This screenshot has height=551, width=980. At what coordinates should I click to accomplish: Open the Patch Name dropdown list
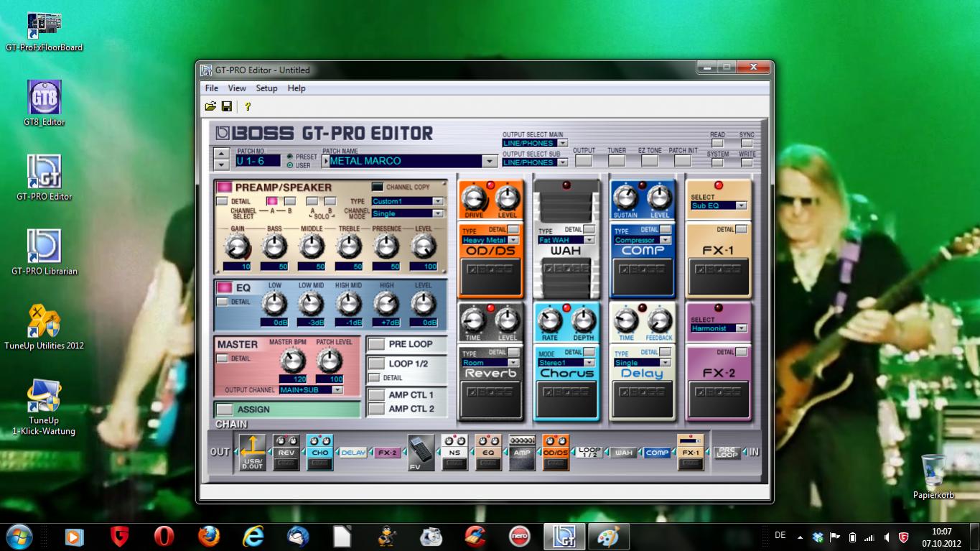tap(490, 162)
